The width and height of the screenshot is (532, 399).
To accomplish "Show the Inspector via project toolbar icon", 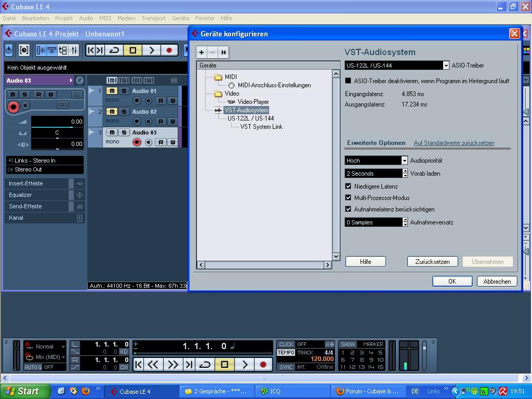I will 41,50.
